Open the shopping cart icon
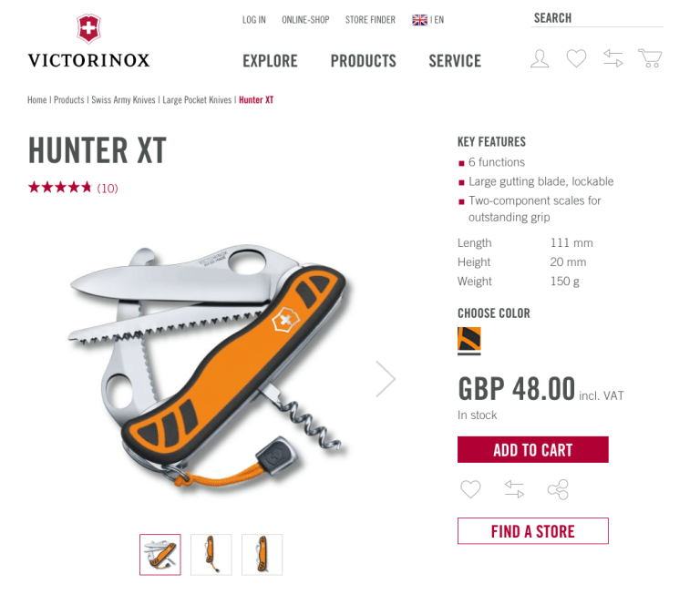The width and height of the screenshot is (700, 615). [x=650, y=58]
